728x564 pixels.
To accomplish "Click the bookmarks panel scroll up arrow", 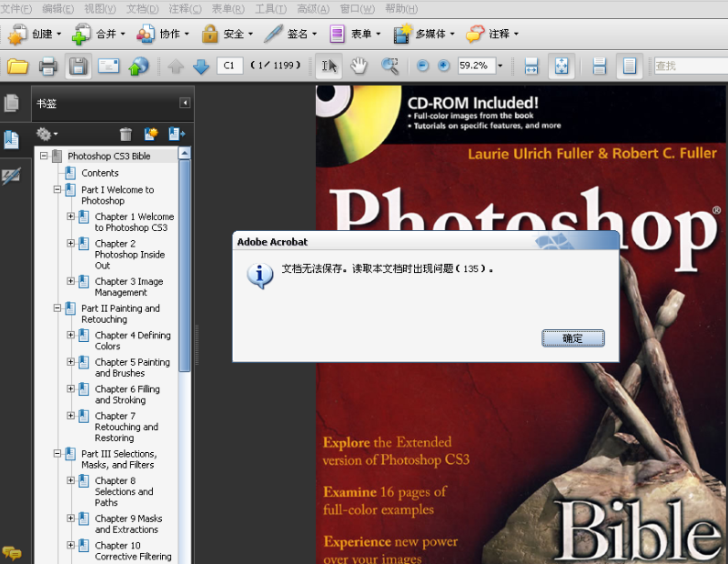I will pos(185,153).
